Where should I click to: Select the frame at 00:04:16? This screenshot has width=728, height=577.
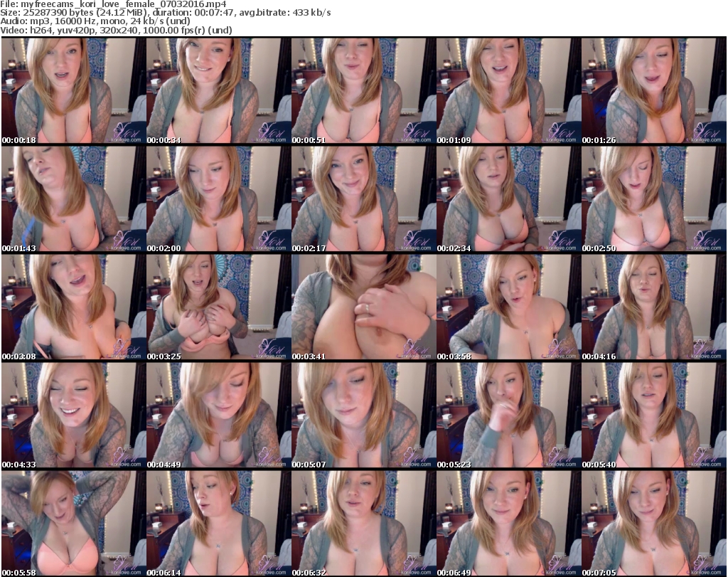pos(653,307)
